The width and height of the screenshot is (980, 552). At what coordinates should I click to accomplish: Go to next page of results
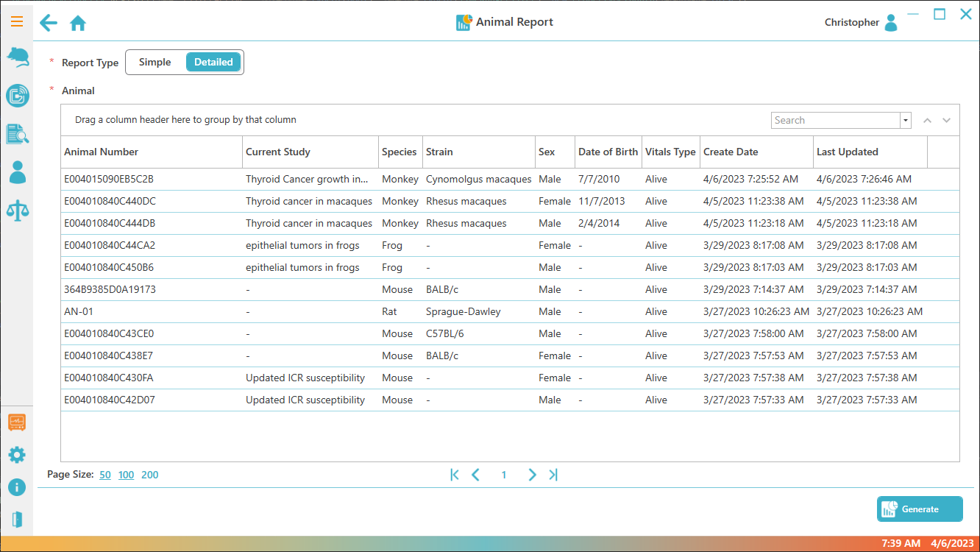[532, 475]
